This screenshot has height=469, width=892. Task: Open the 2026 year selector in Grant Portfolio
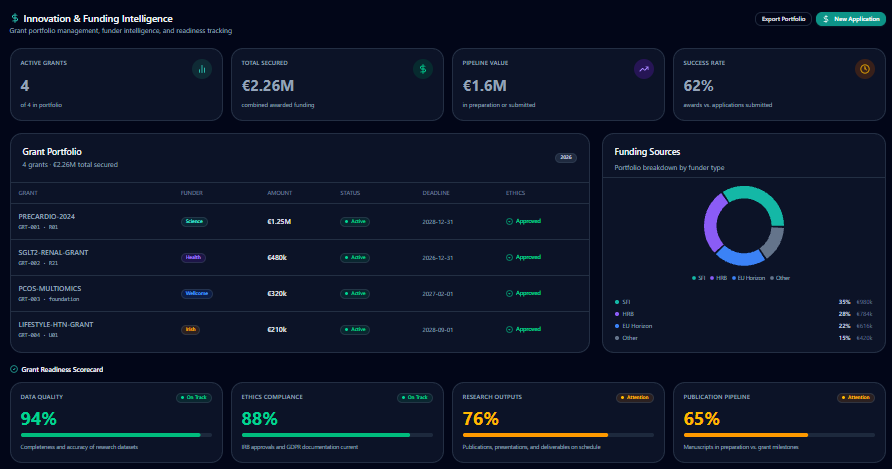(566, 158)
